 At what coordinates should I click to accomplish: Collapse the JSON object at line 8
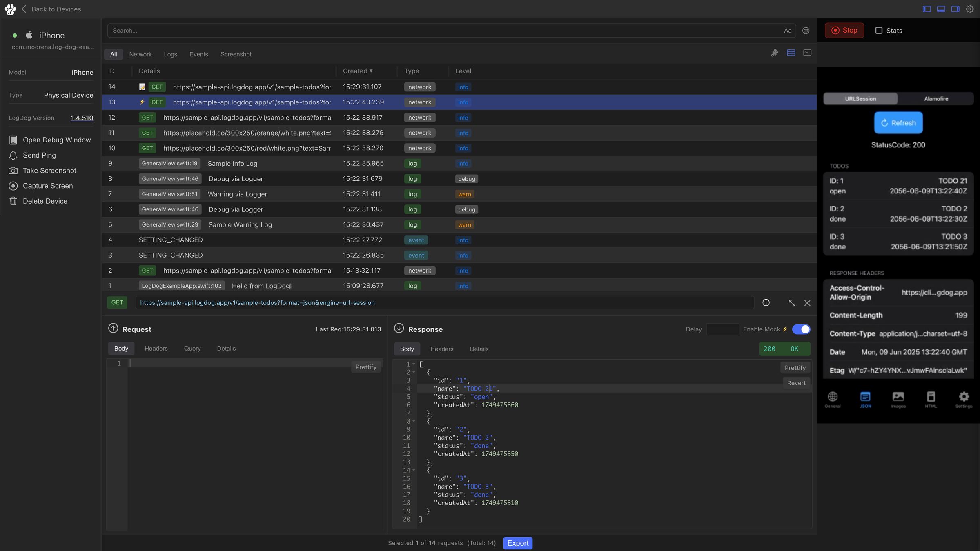(x=413, y=421)
